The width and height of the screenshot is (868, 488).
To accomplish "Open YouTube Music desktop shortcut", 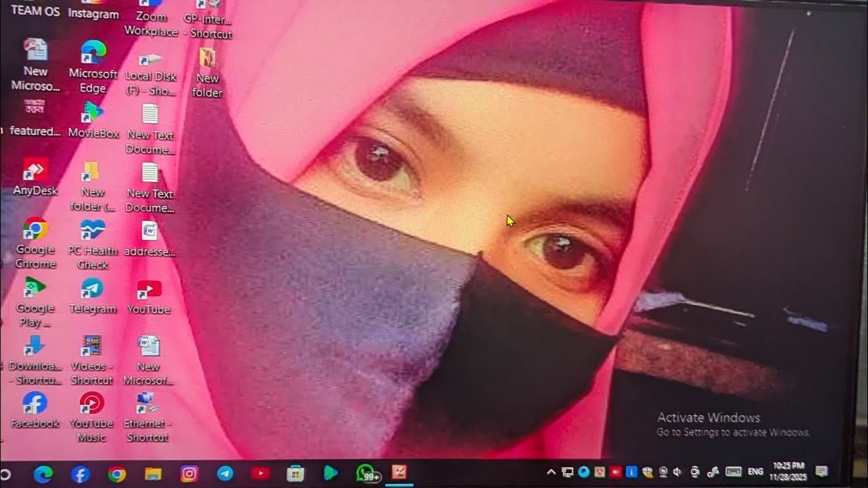I will point(92,404).
